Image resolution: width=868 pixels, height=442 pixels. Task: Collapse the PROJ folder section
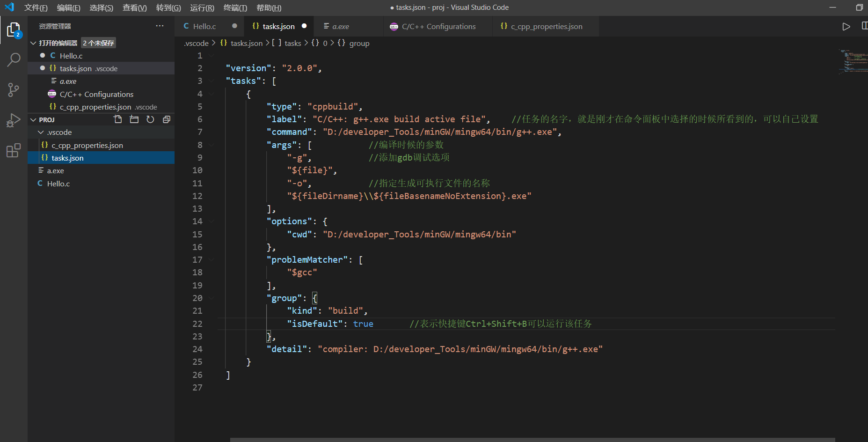click(33, 120)
